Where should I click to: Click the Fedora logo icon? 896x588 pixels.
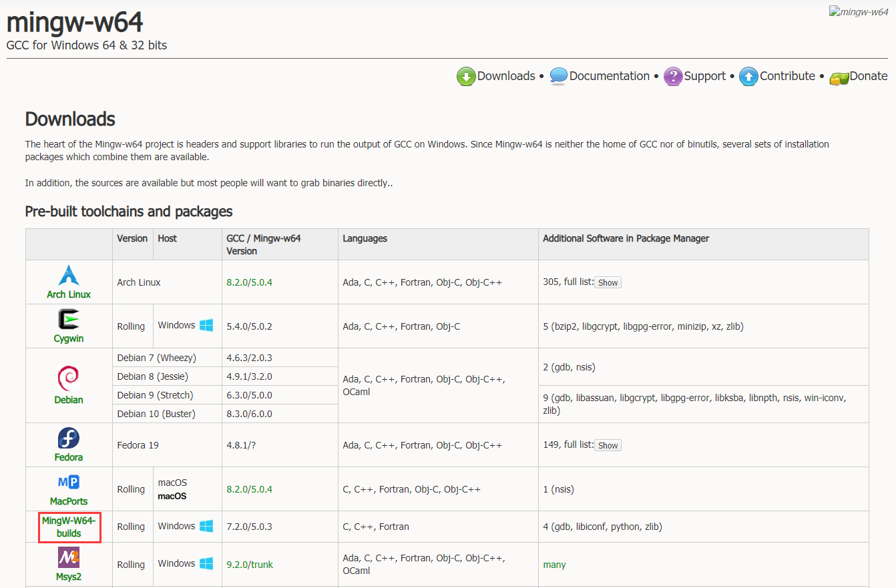69,438
